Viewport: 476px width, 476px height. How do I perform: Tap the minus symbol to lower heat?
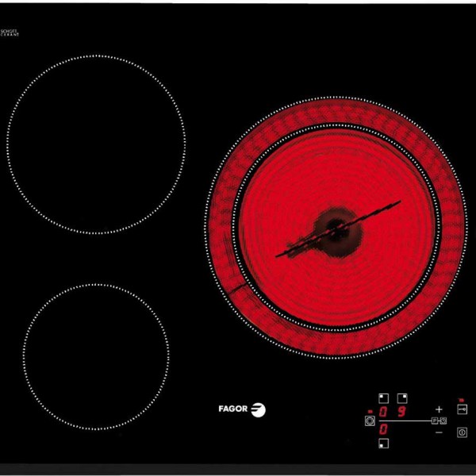[439, 433]
